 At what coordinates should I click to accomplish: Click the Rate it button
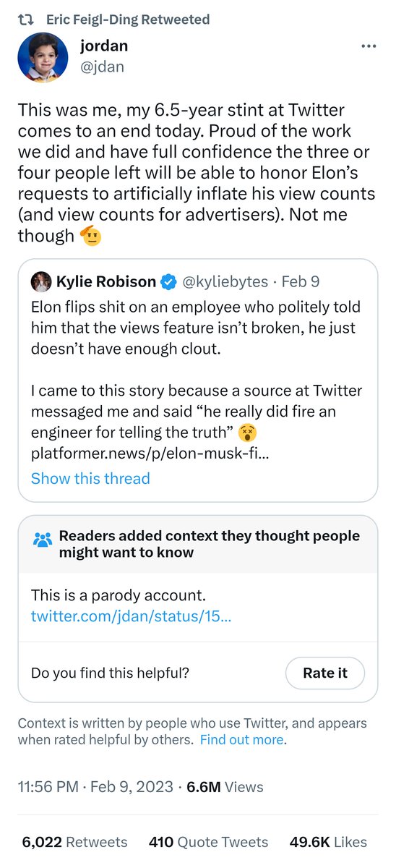tap(324, 673)
